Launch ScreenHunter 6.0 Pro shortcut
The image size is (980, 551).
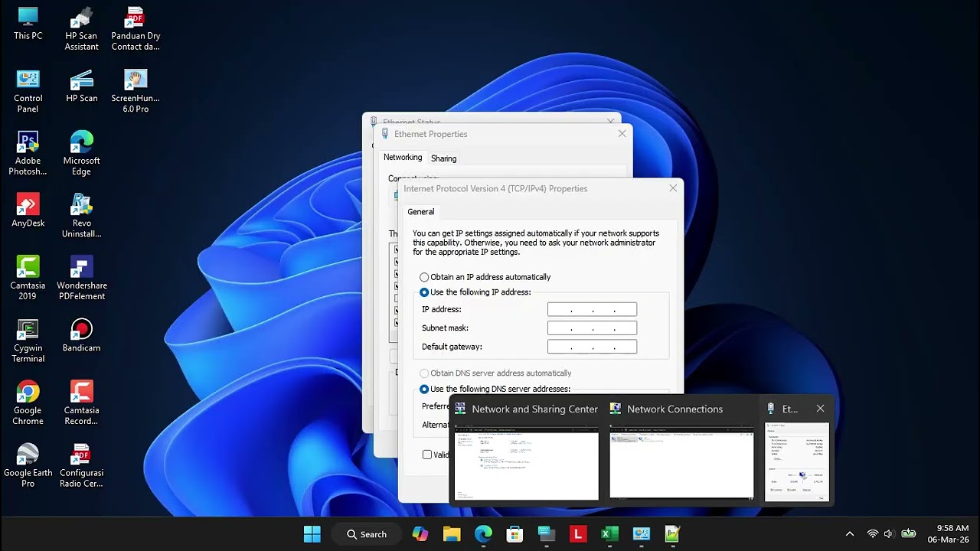click(136, 91)
